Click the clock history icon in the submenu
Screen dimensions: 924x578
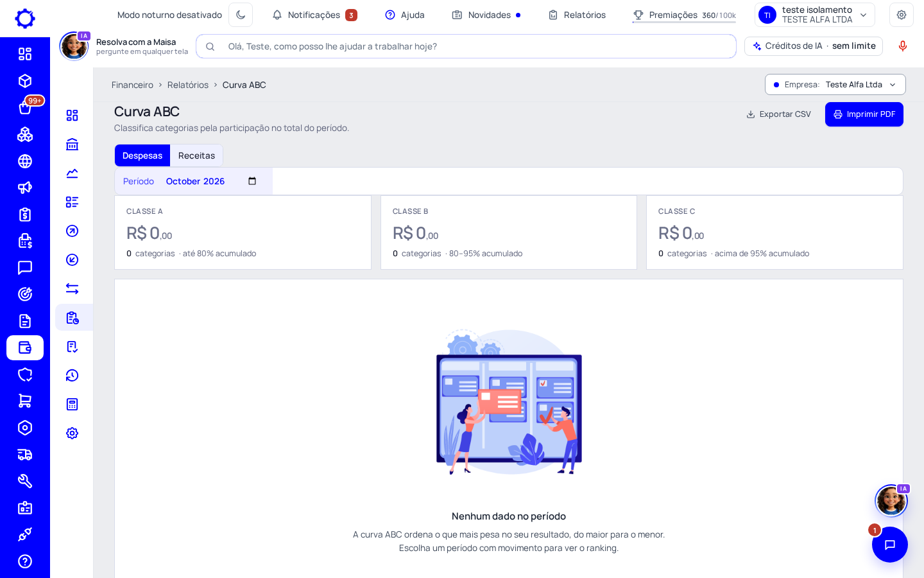click(x=73, y=376)
